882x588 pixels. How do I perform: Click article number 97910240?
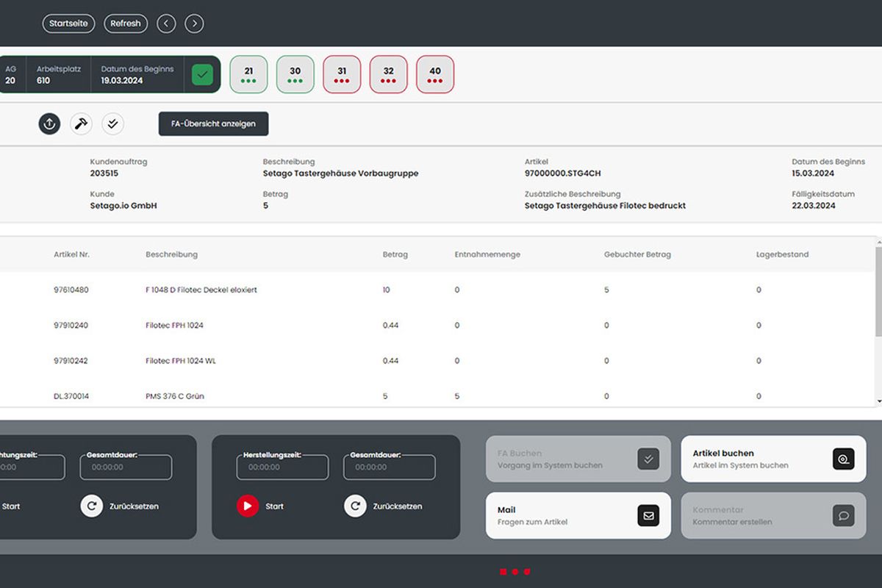point(71,325)
